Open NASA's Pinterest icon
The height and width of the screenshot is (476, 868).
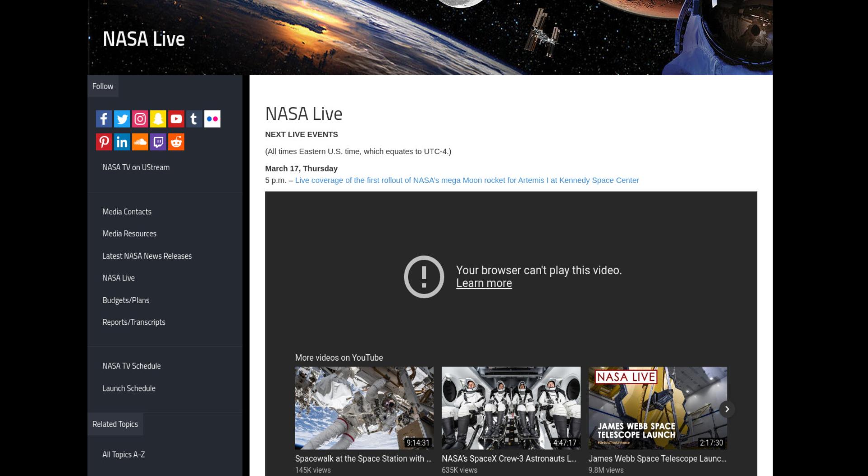click(104, 142)
